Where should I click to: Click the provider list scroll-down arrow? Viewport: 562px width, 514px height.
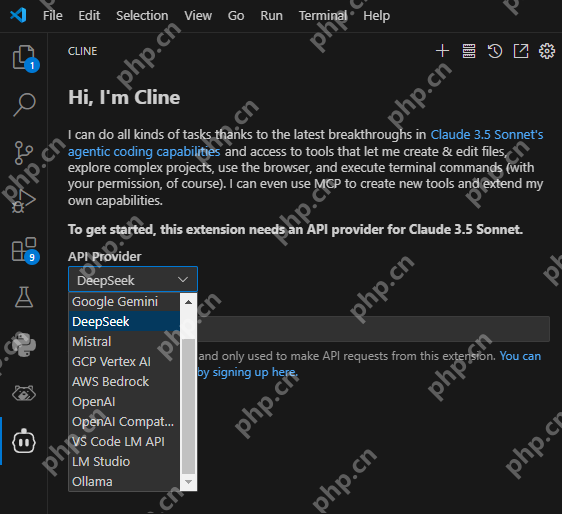click(188, 482)
